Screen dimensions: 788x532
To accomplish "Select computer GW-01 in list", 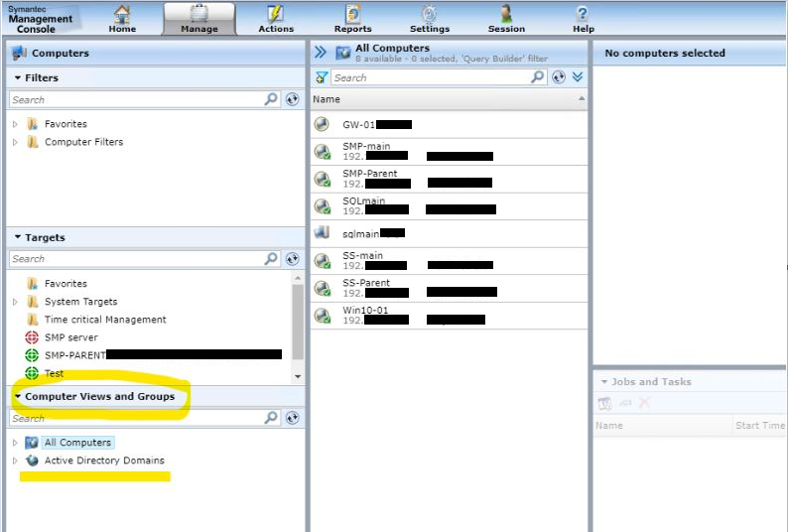I will click(449, 125).
